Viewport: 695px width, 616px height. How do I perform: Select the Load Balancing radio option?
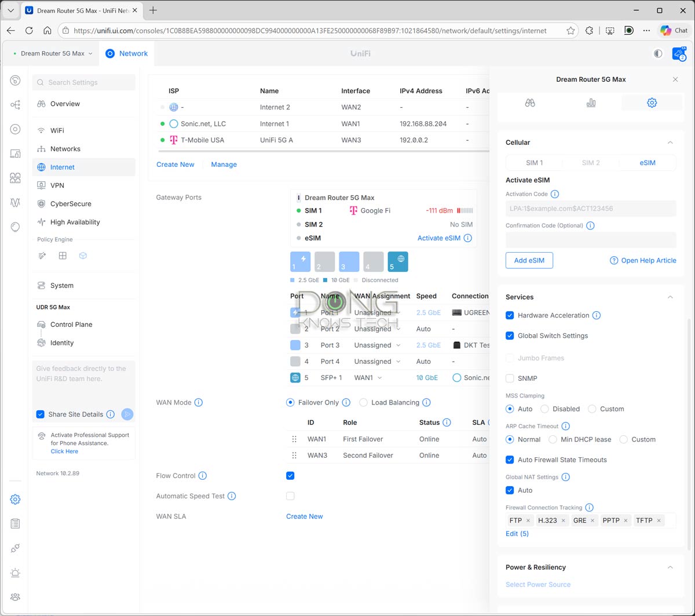click(x=363, y=403)
